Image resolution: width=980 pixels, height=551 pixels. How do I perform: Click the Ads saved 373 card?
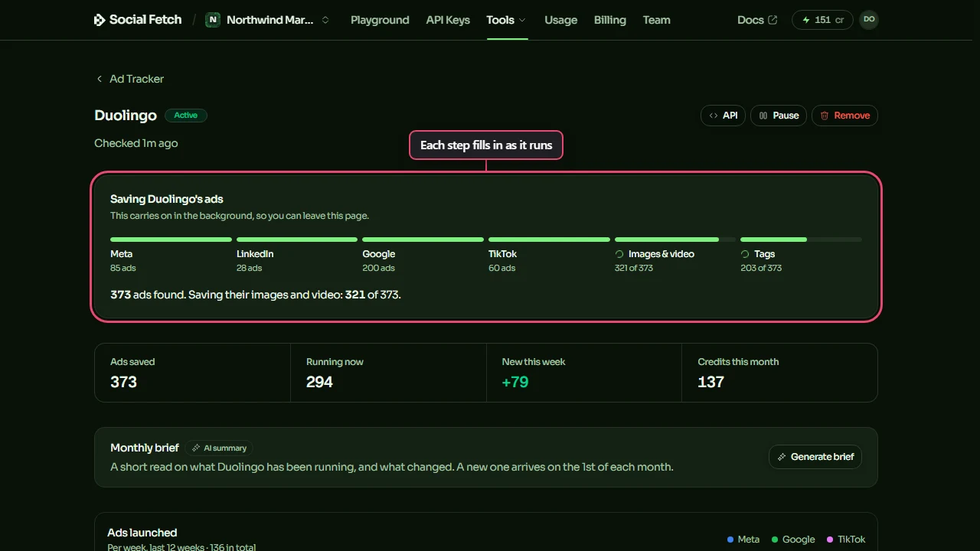click(192, 373)
